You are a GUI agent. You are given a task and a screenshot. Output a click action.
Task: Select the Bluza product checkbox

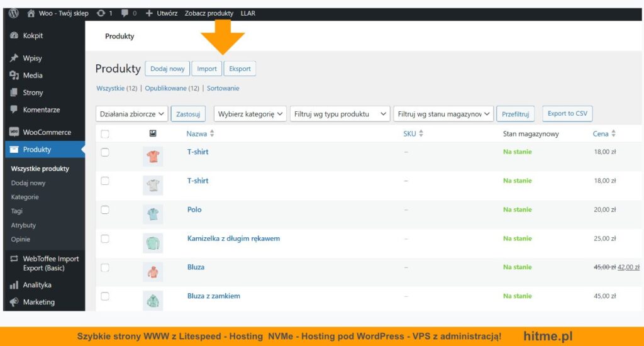coord(105,267)
